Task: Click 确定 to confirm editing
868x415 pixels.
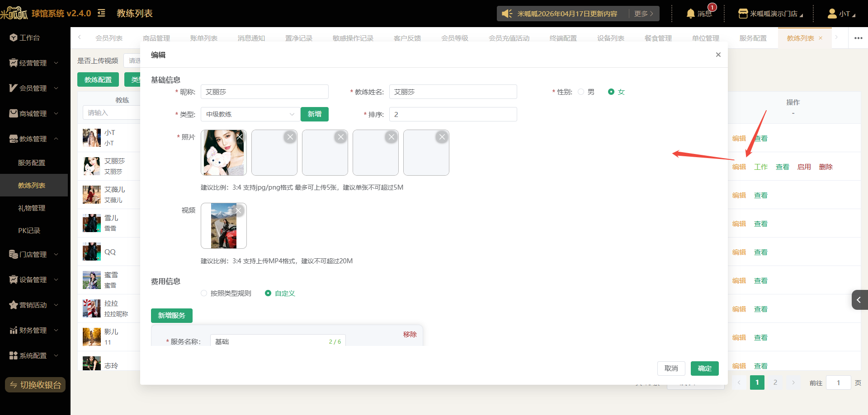Action: [x=705, y=368]
